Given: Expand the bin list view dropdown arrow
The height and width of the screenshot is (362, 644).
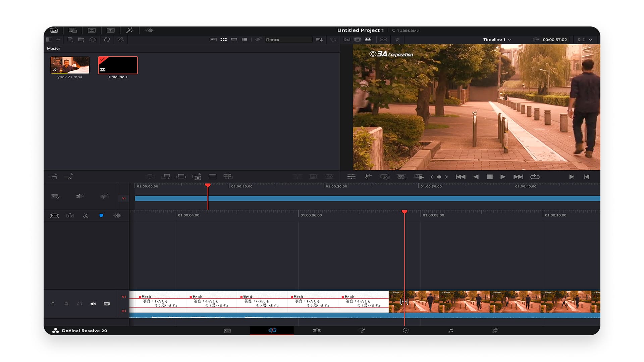Looking at the screenshot, I should (x=58, y=40).
